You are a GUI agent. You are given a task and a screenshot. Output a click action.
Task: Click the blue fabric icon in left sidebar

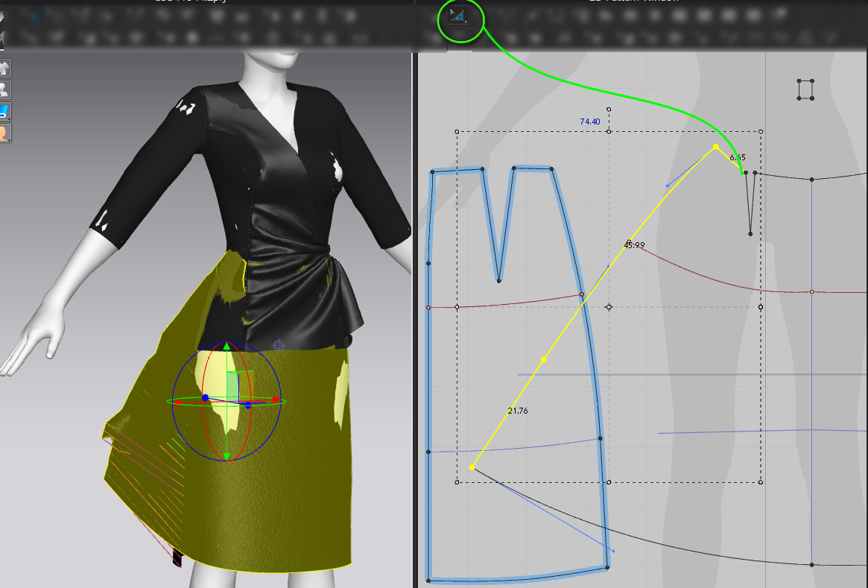point(5,112)
